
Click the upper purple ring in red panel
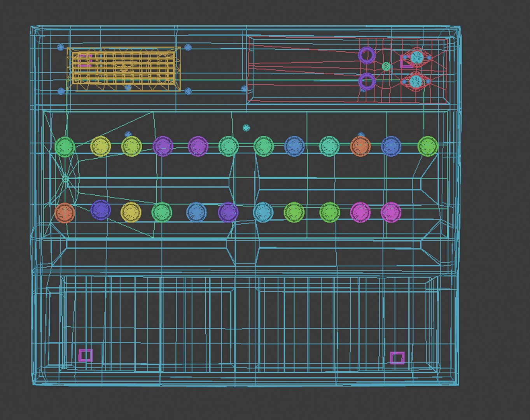coord(366,55)
